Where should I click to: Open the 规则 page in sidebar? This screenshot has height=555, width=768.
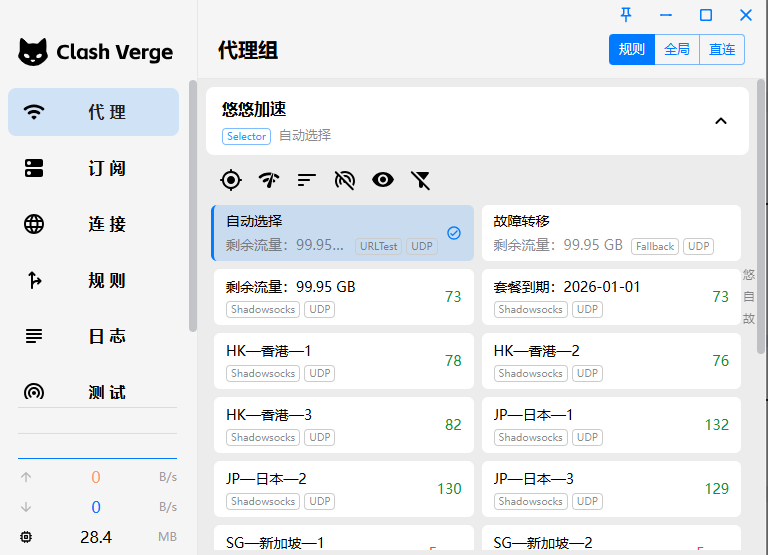(x=93, y=280)
